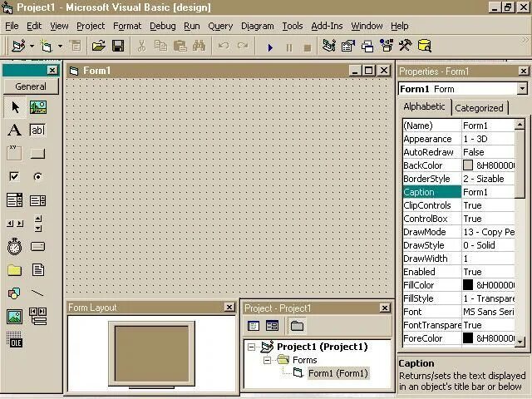The image size is (532, 399).
Task: Open the Project menu
Action: point(91,26)
